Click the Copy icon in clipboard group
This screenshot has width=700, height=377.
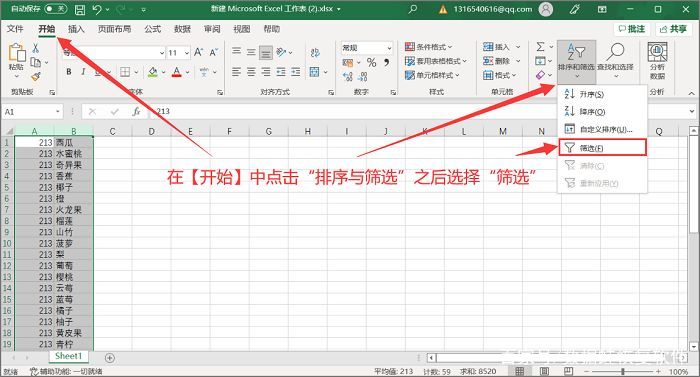coord(35,62)
